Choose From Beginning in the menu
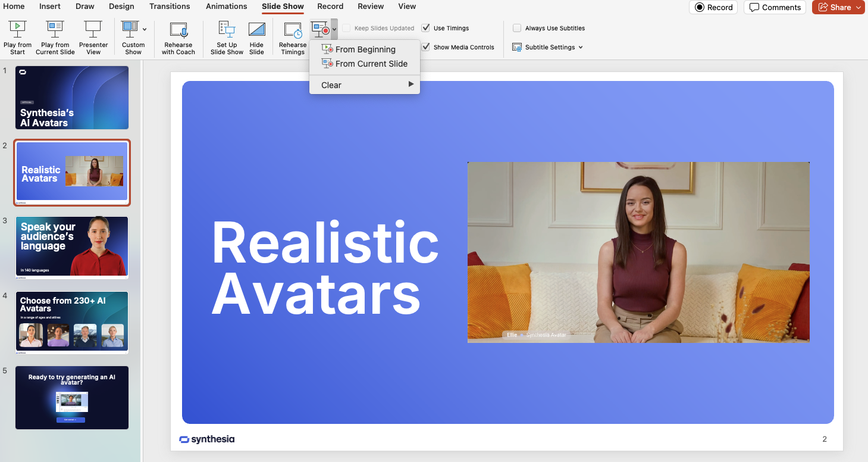 tap(365, 49)
